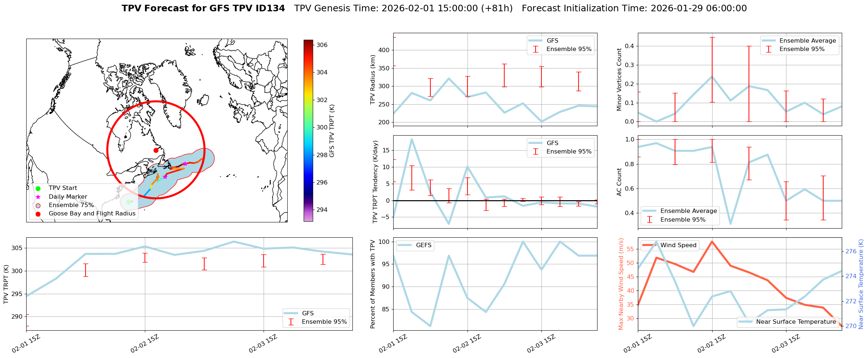Click Ensemble 95% legend in AC Count plot
This screenshot has width=868, height=358.
[682, 219]
